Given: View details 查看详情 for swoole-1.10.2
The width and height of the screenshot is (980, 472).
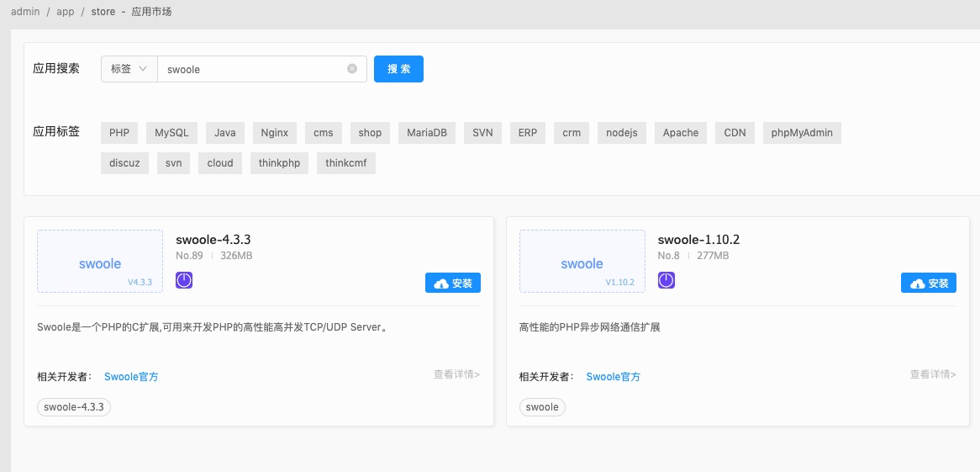Looking at the screenshot, I should [x=932, y=374].
